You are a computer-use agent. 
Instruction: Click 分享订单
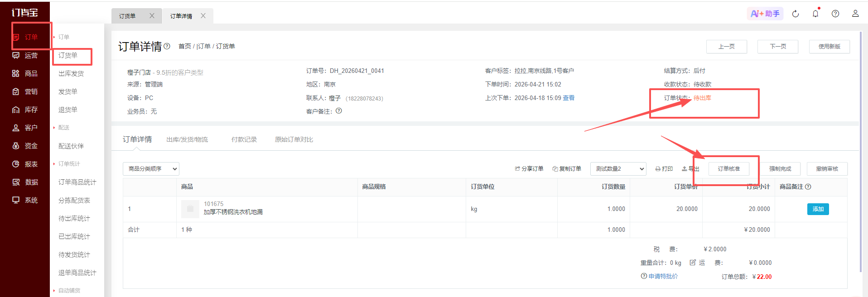click(529, 169)
